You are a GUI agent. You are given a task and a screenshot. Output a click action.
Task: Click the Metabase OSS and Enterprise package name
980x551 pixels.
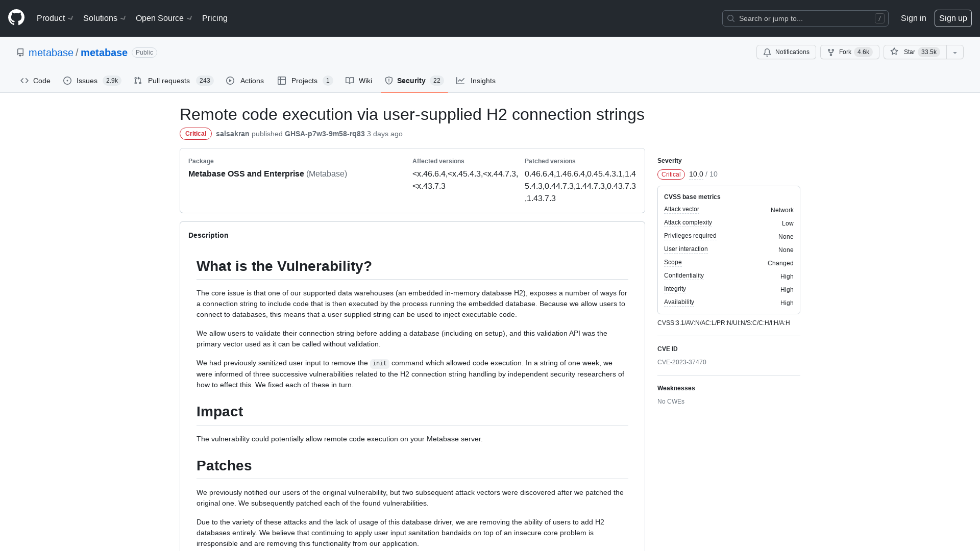(x=246, y=174)
